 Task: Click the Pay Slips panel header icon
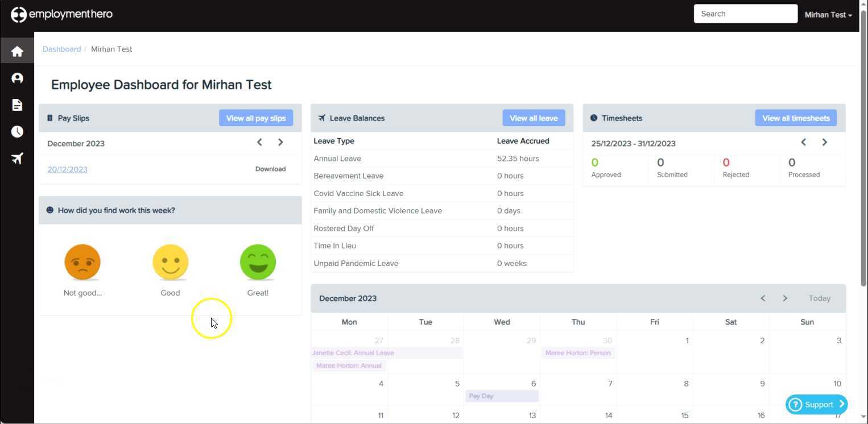pos(49,118)
